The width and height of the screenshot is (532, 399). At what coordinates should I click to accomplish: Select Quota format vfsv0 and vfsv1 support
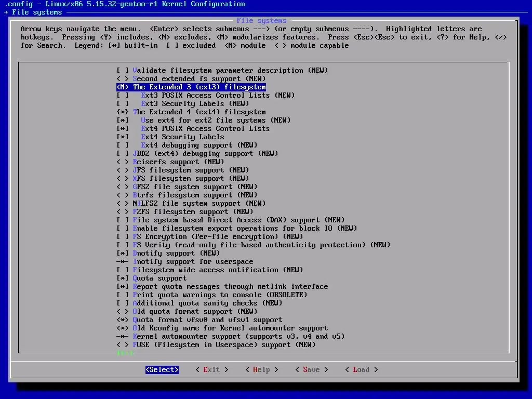coord(199,320)
